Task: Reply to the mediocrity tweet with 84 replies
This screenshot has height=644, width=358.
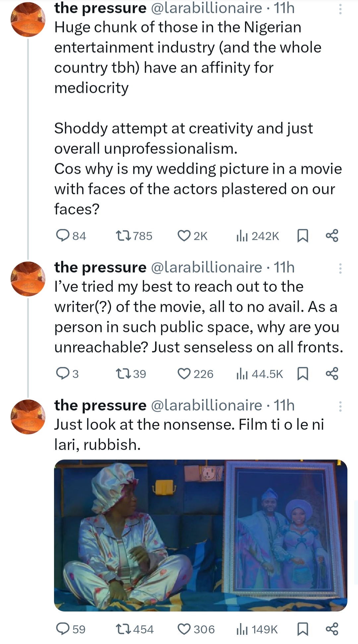Action: tap(62, 236)
